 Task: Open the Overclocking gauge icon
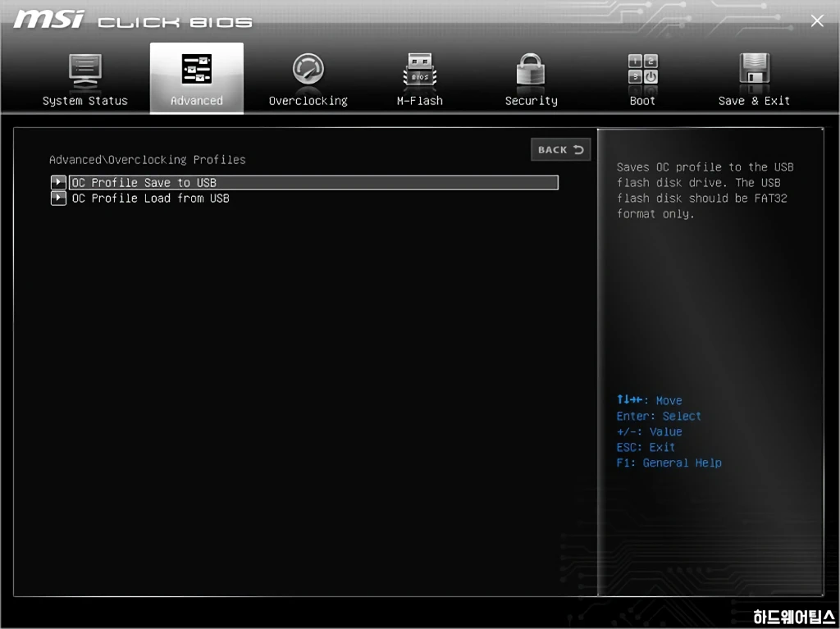coord(308,69)
